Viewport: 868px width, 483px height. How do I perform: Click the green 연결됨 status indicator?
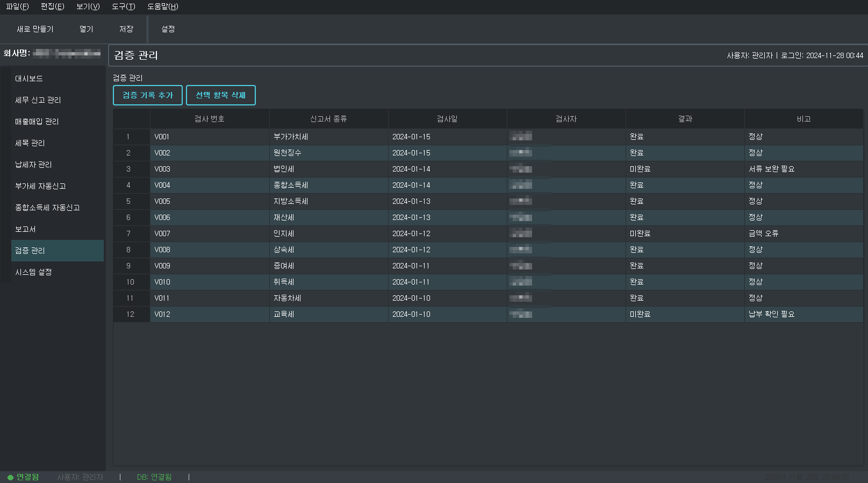(23, 477)
